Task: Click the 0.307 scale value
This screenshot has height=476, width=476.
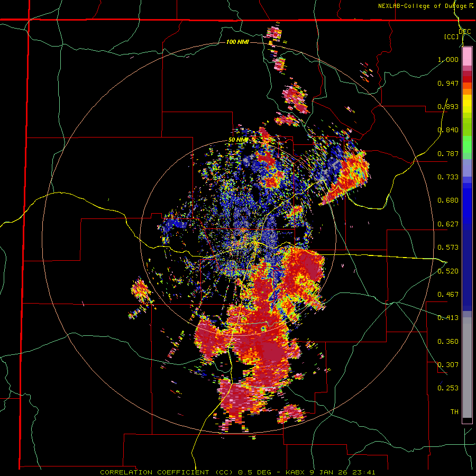Action: [x=448, y=365]
